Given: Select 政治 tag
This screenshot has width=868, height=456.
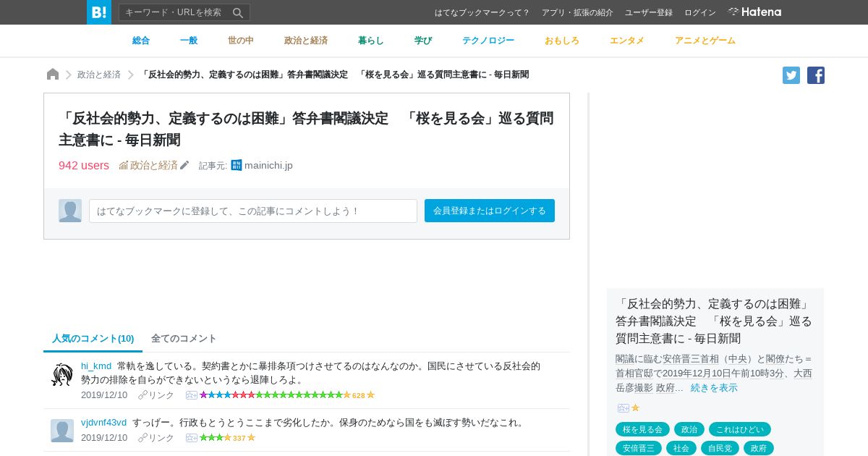Looking at the screenshot, I should pyautogui.click(x=689, y=429).
